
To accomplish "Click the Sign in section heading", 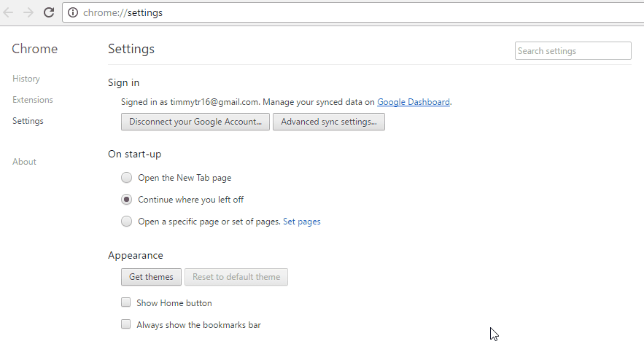I will pyautogui.click(x=124, y=82).
